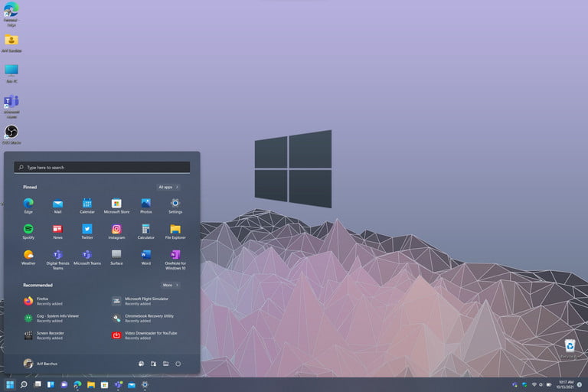Open Word from the Pinned apps
Screen dimensions: 588x392
click(x=146, y=257)
